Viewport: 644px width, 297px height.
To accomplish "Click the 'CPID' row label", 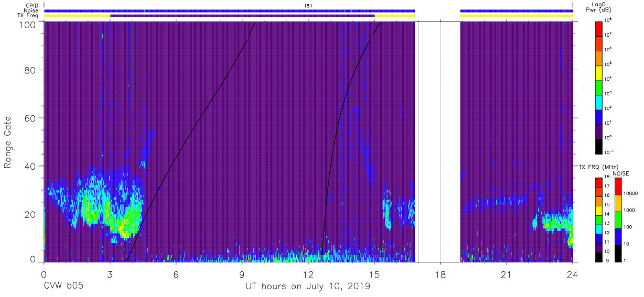I will pos(32,5).
